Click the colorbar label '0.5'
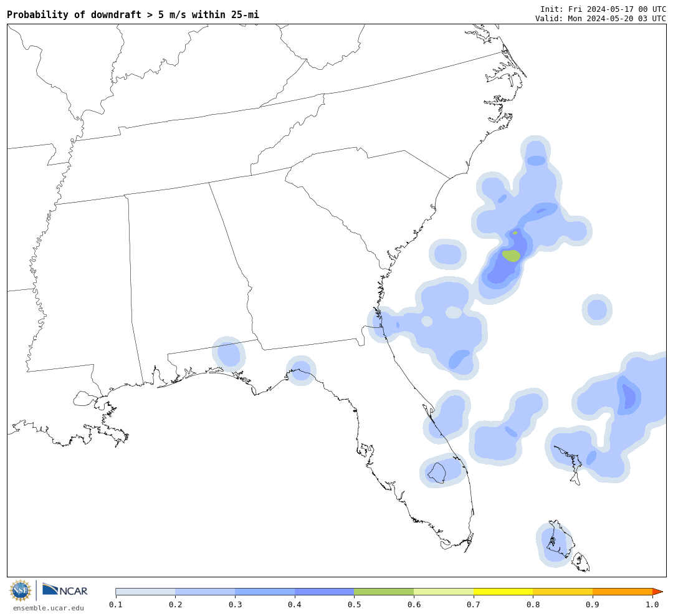Screen dimensions: 673x616 click(x=354, y=605)
